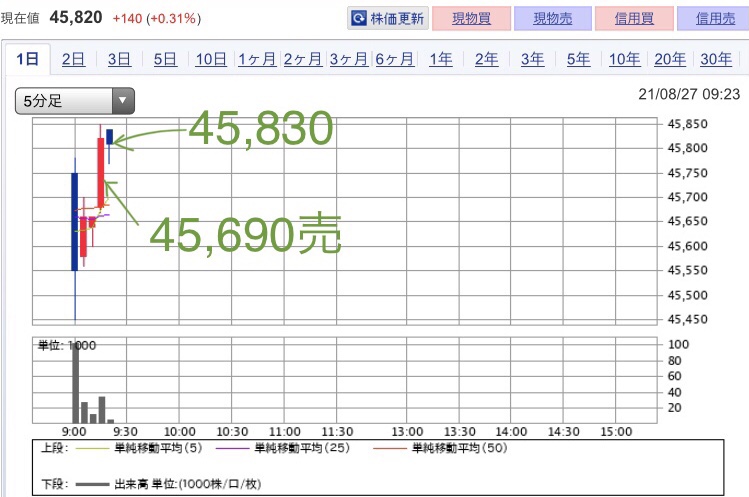This screenshot has width=749, height=497.
Task: Open the 5分足 dropdown arrow
Action: point(123,101)
